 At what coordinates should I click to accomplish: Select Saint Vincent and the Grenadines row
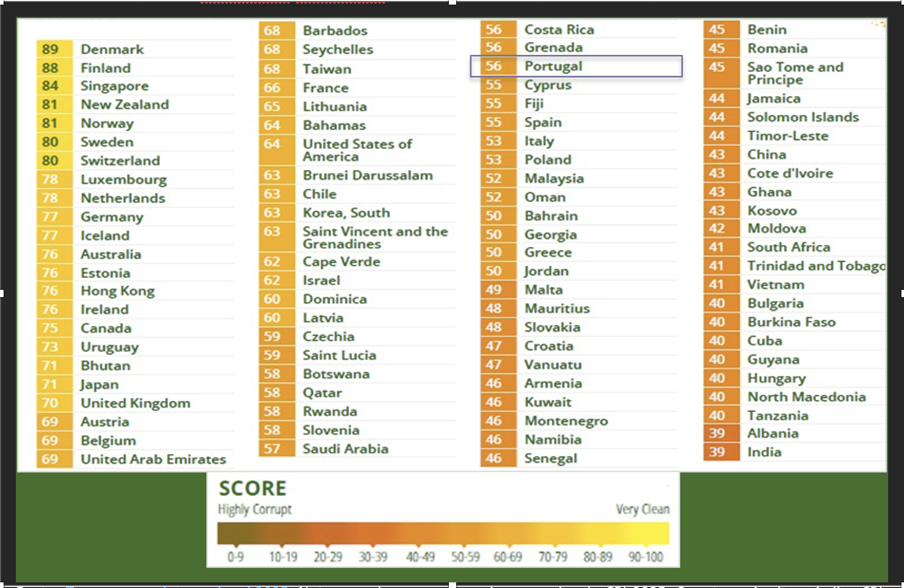(375, 238)
